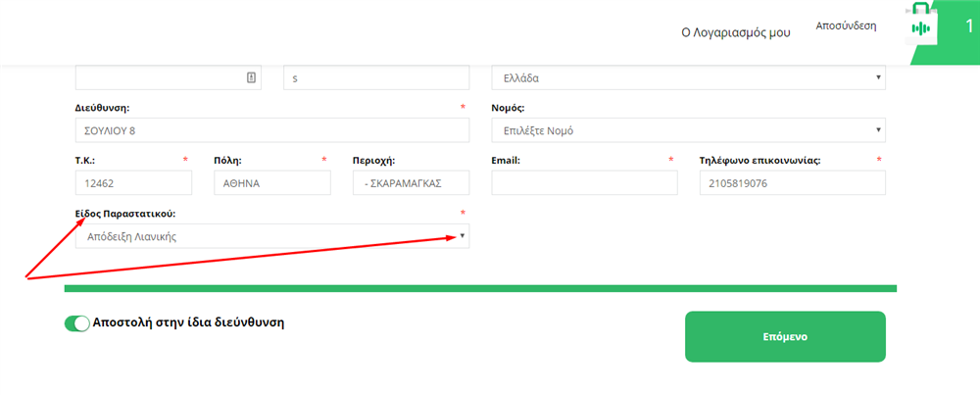Expand the Ελλάδα country dropdown
Image resolution: width=980 pixels, height=395 pixels.
tap(689, 78)
